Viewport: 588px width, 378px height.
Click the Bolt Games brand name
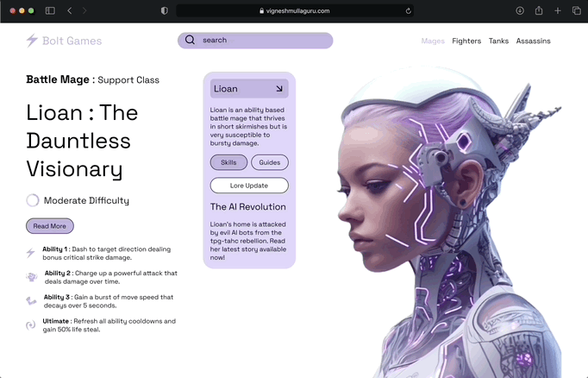pos(72,41)
